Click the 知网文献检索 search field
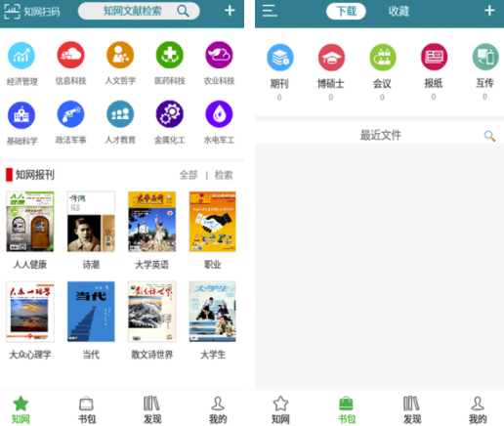The width and height of the screenshot is (504, 426). click(139, 11)
